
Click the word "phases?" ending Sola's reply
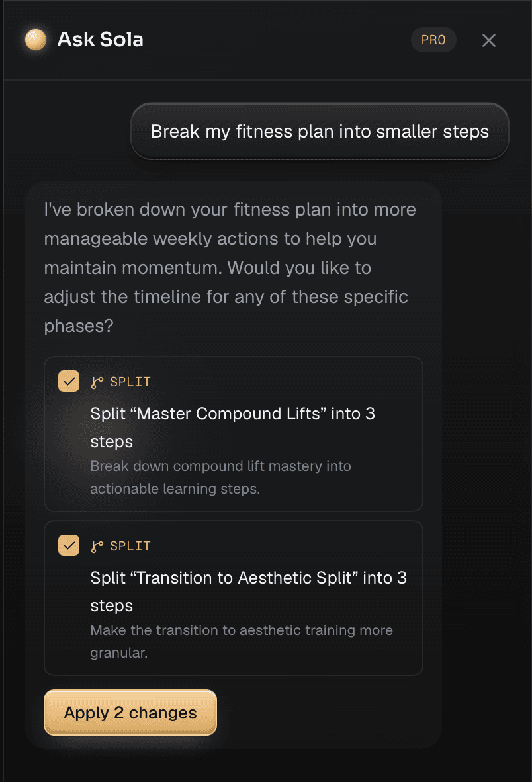(79, 326)
